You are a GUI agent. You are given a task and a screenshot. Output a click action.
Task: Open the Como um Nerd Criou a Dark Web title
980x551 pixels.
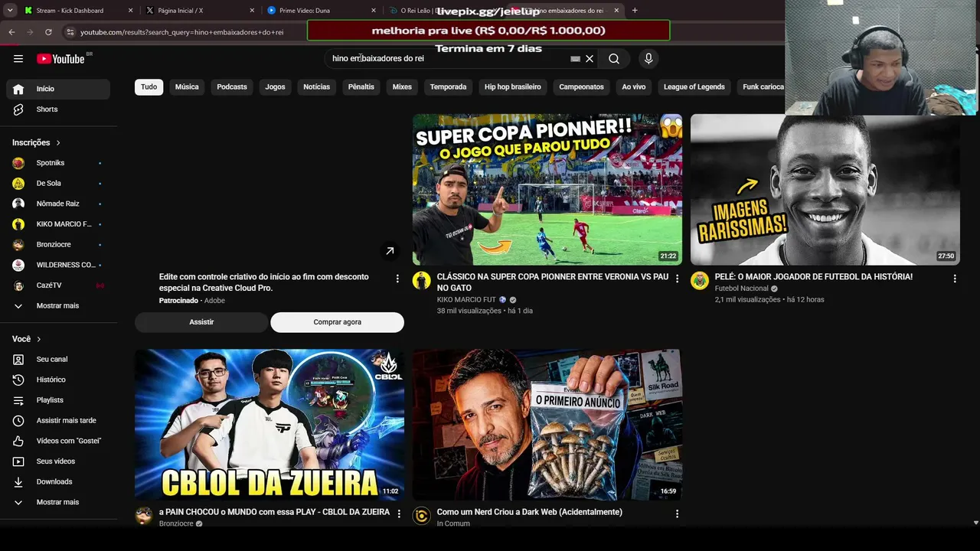coord(530,512)
